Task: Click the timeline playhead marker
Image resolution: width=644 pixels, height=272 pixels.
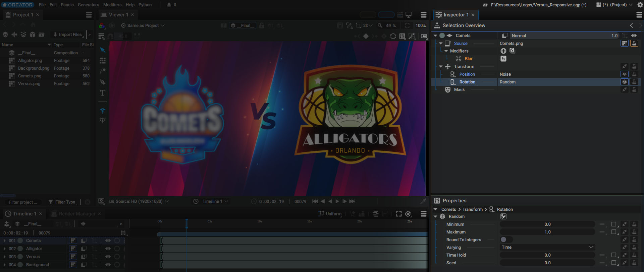Action: point(186,223)
